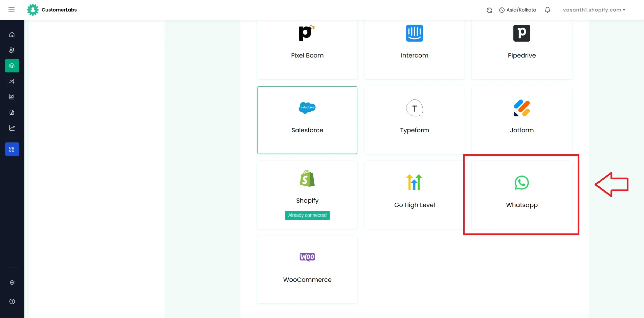The image size is (644, 318).
Task: Click the Salesforce cloud logo
Action: pos(307,108)
